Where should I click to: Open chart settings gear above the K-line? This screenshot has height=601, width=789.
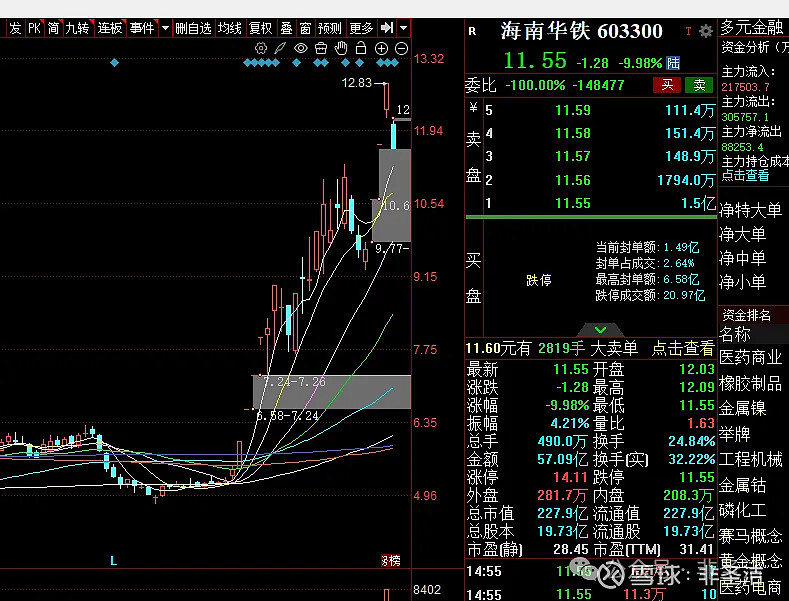pyautogui.click(x=261, y=48)
